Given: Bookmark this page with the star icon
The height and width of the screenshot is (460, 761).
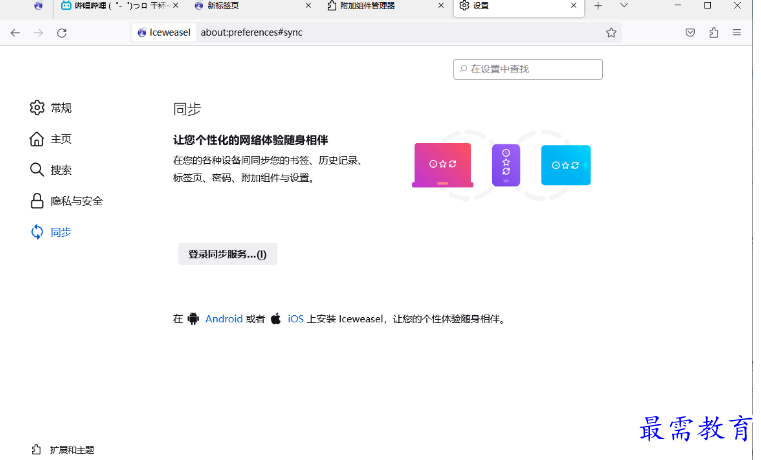Looking at the screenshot, I should pyautogui.click(x=611, y=33).
